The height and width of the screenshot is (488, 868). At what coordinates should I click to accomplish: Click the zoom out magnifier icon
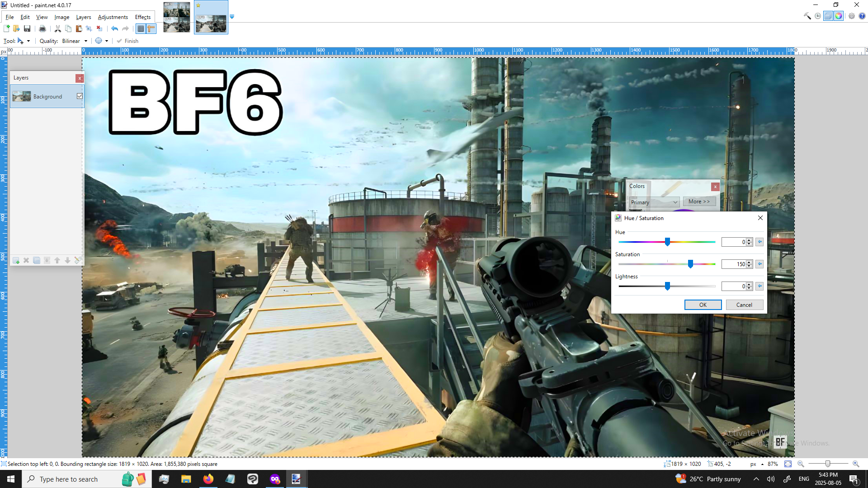click(x=801, y=464)
